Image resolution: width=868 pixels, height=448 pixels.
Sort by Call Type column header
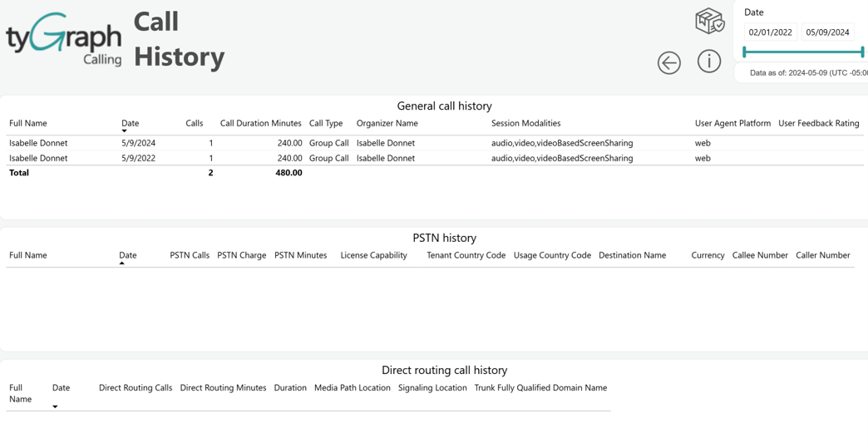coord(326,123)
